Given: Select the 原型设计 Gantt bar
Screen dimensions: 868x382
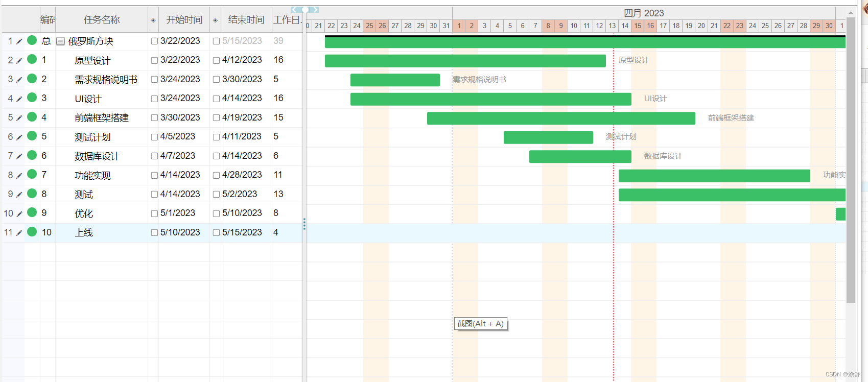Looking at the screenshot, I should (x=465, y=61).
